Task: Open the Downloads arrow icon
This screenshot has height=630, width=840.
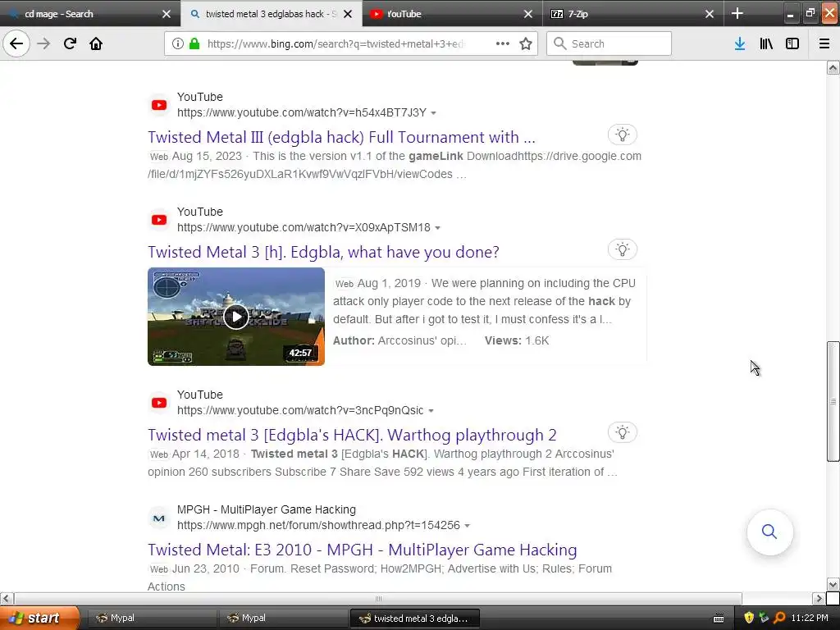Action: click(740, 43)
